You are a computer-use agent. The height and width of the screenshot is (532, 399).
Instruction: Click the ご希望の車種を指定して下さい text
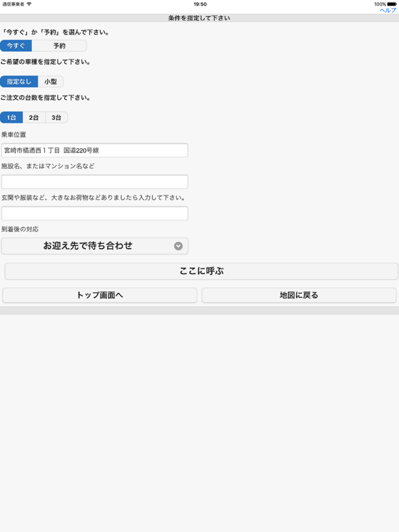coord(45,62)
